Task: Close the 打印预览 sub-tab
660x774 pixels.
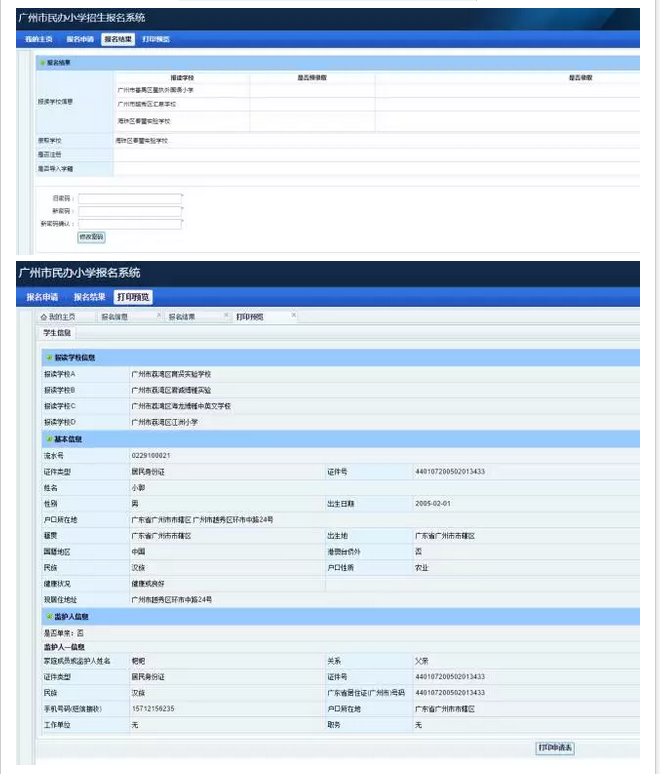Action: pos(293,316)
